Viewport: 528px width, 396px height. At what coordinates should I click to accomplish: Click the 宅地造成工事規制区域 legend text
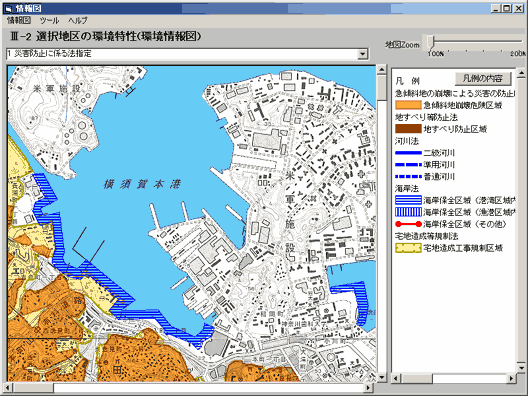point(463,248)
